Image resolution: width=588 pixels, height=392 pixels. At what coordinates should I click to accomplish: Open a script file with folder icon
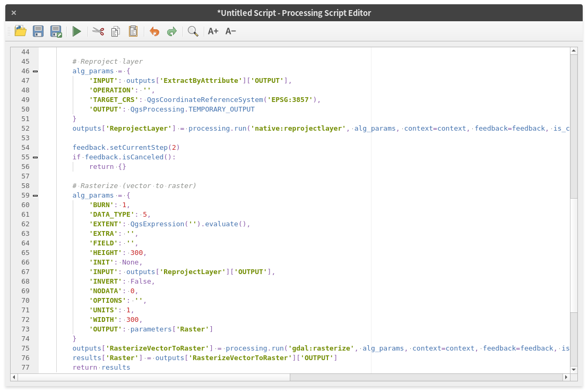point(21,31)
